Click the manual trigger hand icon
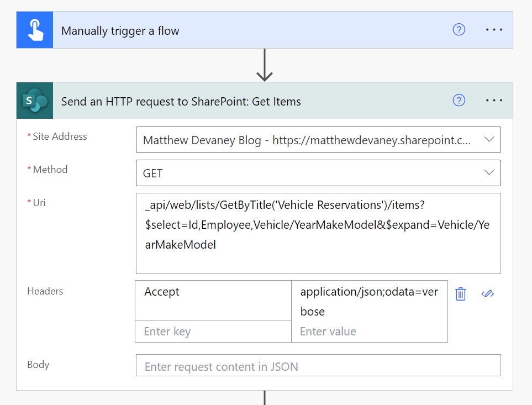 coord(35,30)
